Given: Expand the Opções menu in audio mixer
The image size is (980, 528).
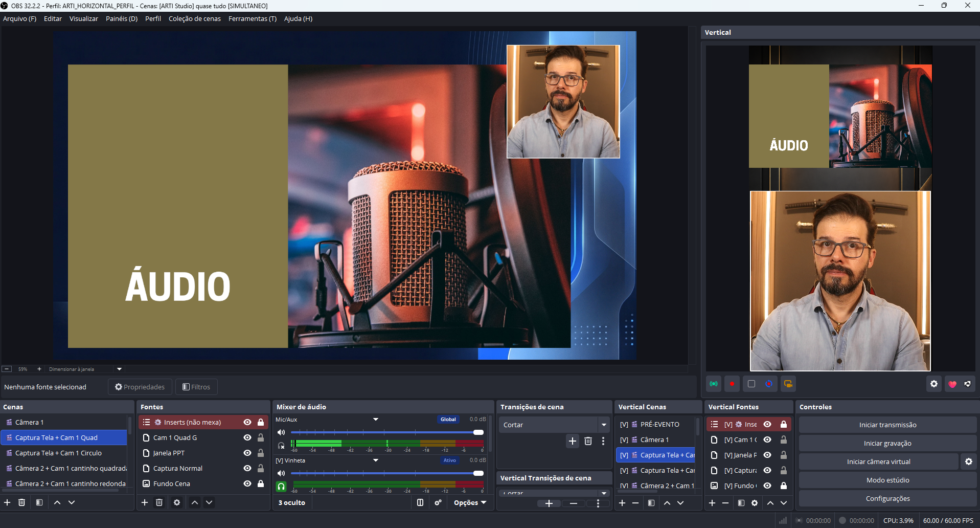Looking at the screenshot, I should (470, 502).
